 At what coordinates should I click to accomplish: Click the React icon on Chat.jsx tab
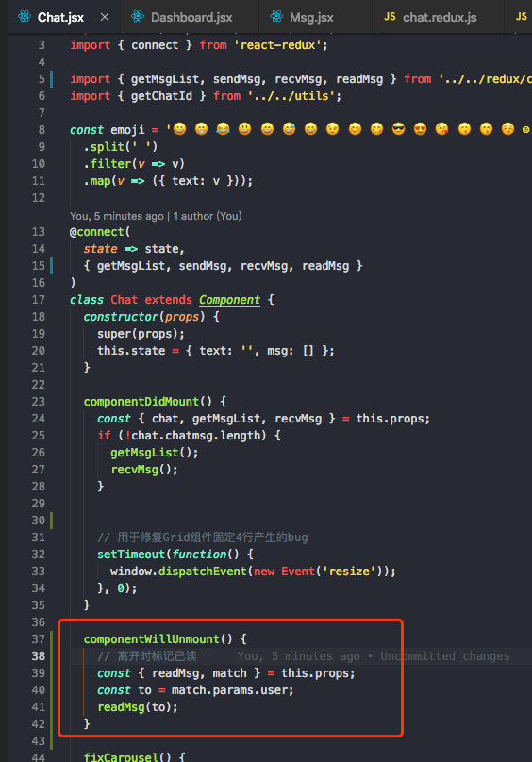click(x=25, y=17)
